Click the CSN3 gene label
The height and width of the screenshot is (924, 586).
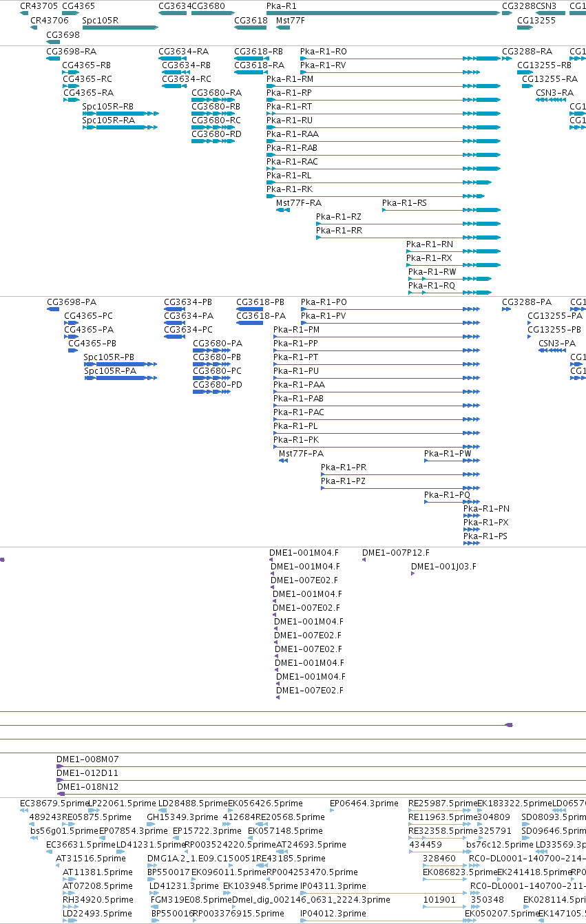[546, 6]
